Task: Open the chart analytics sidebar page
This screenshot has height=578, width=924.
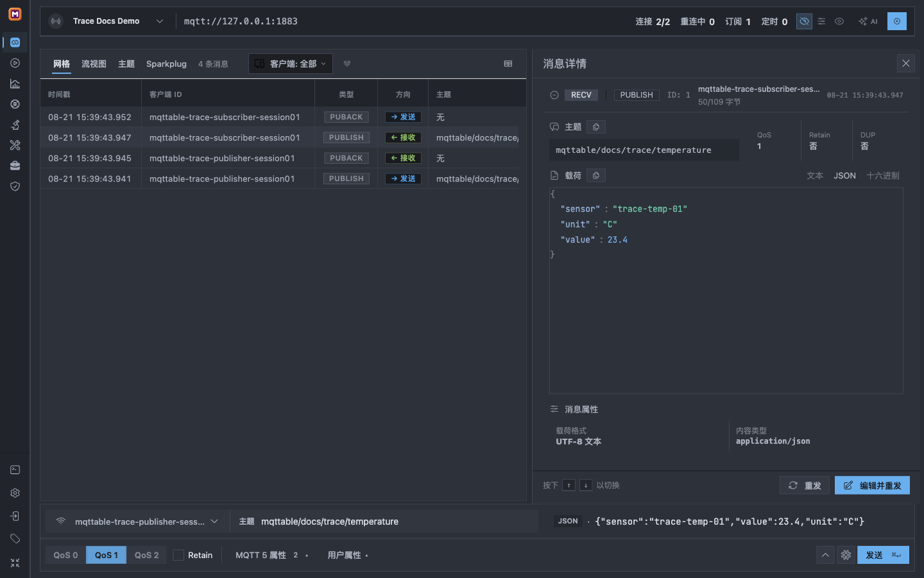Action: (15, 83)
